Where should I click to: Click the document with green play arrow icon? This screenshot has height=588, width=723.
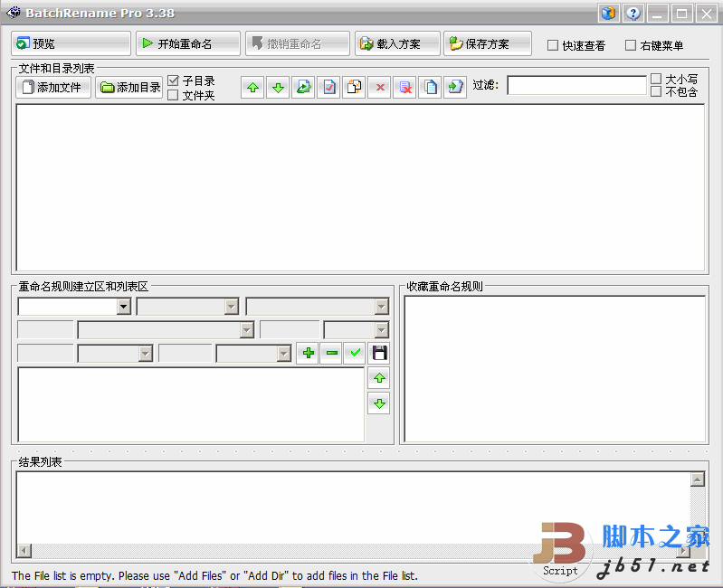tap(303, 87)
